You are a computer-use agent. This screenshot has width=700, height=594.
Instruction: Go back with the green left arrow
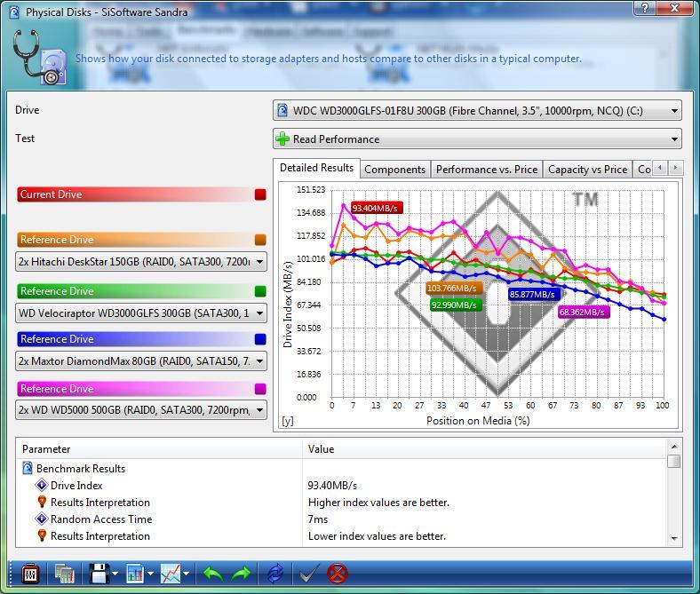[213, 574]
